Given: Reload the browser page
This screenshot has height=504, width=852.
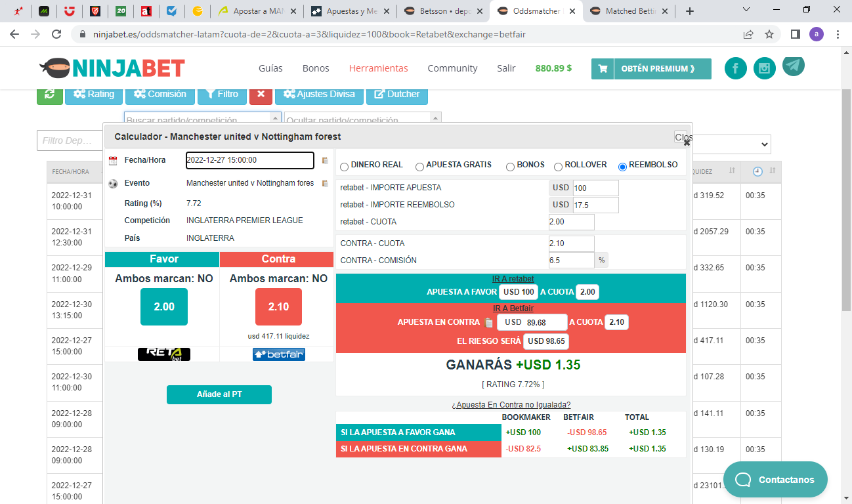Looking at the screenshot, I should pyautogui.click(x=56, y=34).
